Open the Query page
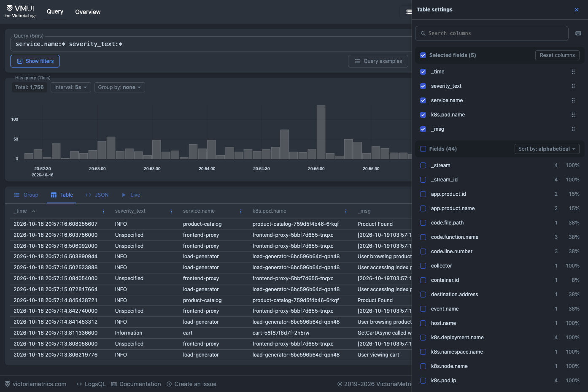 (55, 11)
